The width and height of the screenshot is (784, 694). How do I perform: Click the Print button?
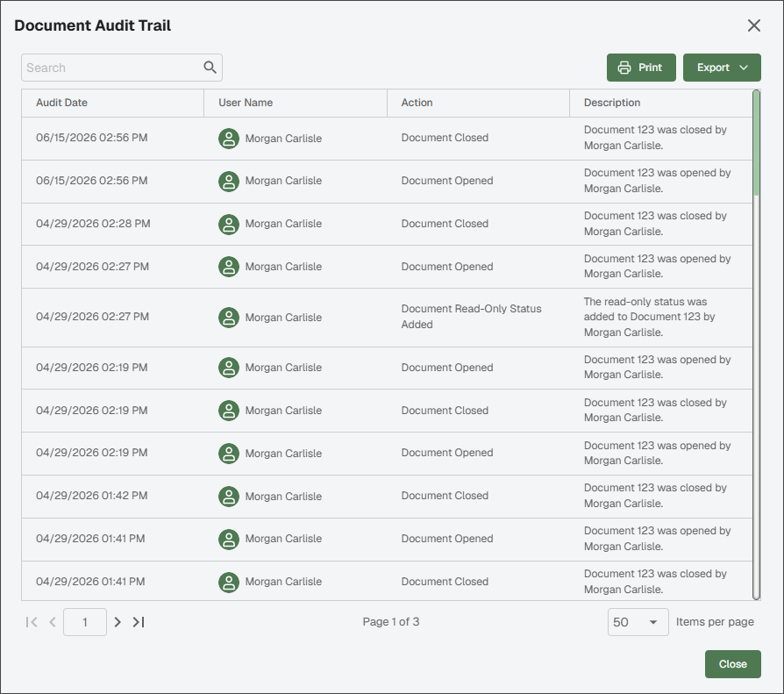click(x=641, y=68)
